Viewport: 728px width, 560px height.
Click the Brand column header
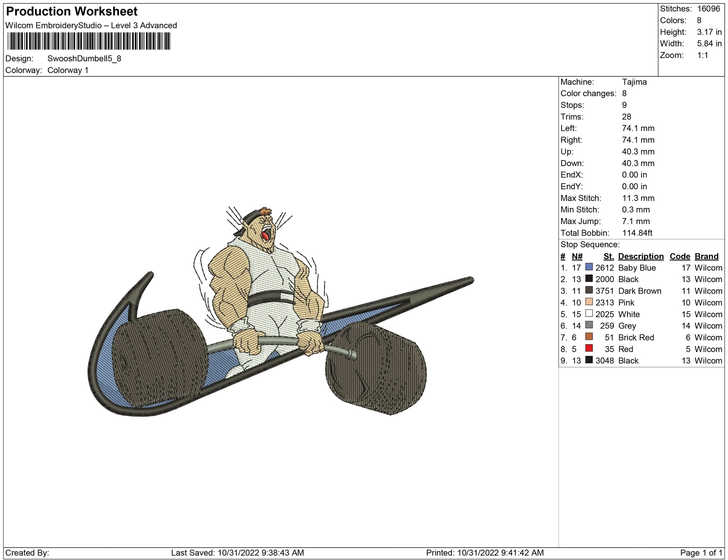706,256
